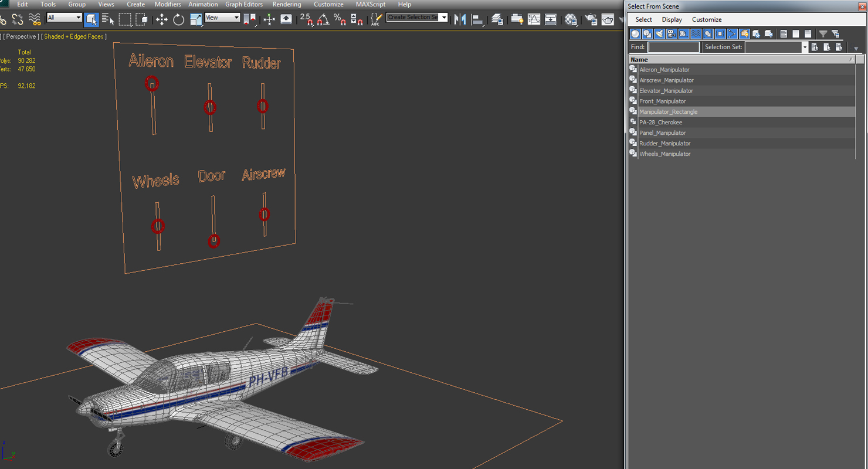Click the Mirror tool icon
The image size is (868, 469).
[x=460, y=19]
